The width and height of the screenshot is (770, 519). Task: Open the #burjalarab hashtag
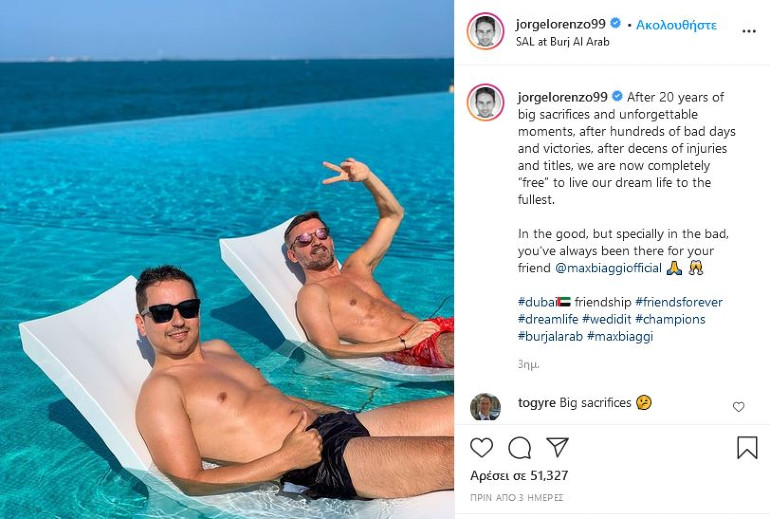(550, 336)
